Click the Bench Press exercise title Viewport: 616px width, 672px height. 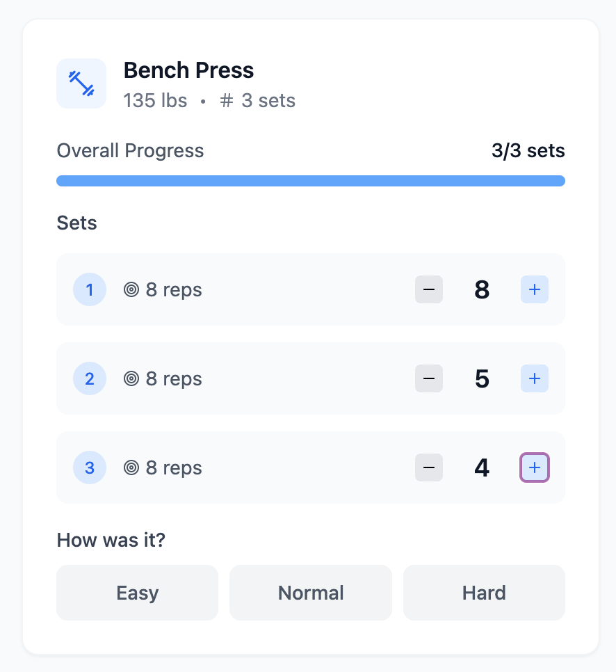pos(188,70)
